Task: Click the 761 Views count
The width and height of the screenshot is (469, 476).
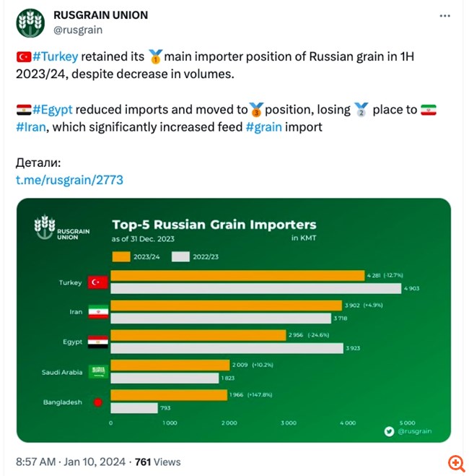Action: tap(157, 462)
